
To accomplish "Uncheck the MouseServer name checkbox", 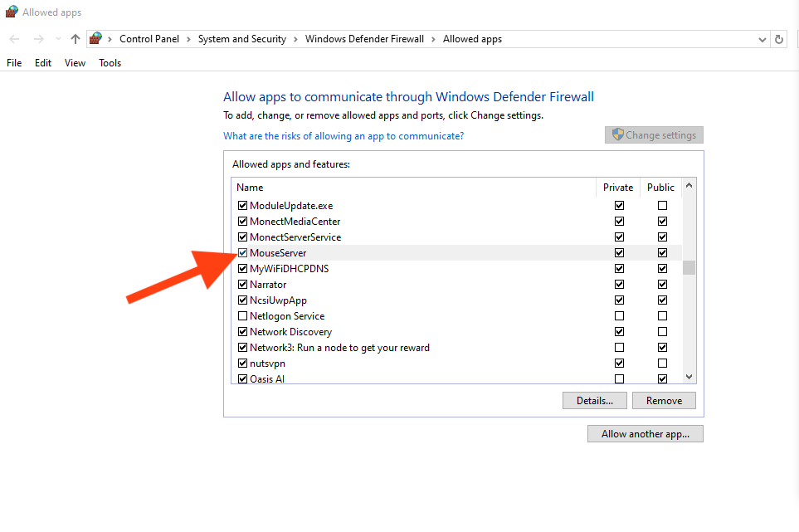I will click(242, 253).
